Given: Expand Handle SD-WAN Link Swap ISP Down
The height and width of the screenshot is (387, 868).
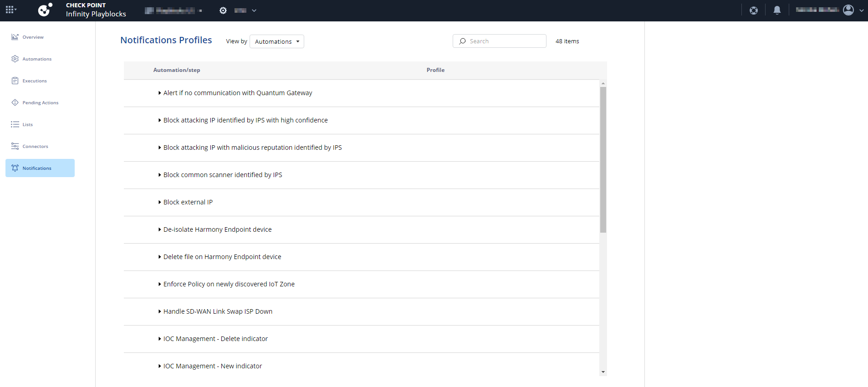Looking at the screenshot, I should pos(160,311).
